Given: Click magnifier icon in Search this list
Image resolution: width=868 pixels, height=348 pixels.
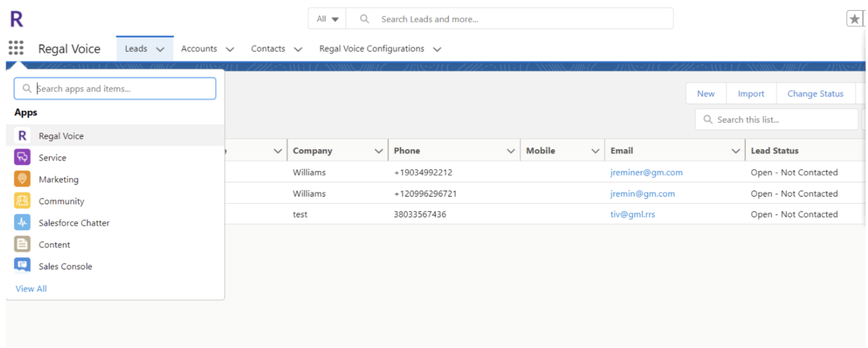Looking at the screenshot, I should [708, 120].
